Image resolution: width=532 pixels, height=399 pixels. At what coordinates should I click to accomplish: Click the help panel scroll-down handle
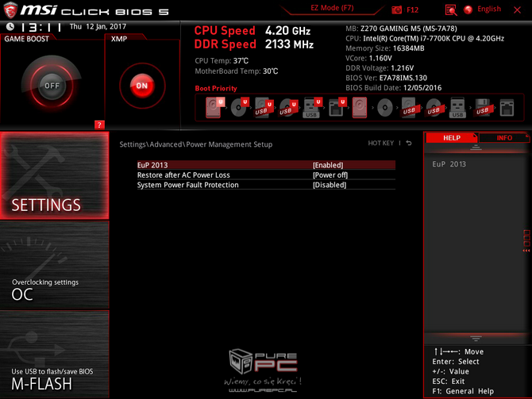[476, 339]
